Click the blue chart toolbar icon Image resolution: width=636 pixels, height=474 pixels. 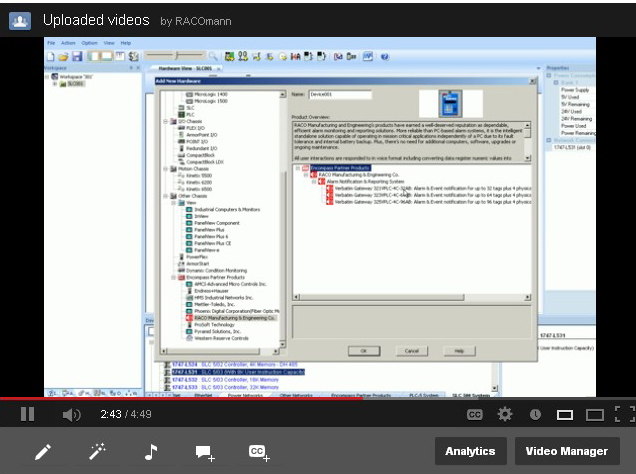coord(367,56)
